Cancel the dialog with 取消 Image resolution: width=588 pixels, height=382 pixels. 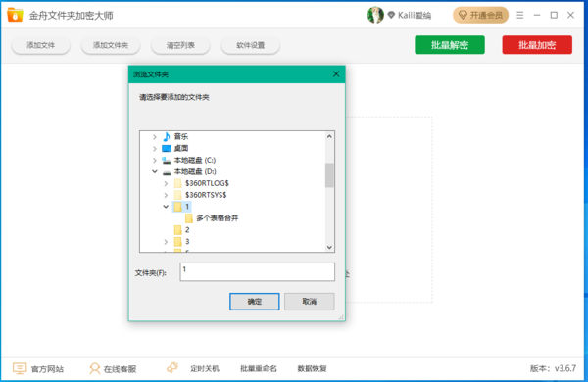coord(310,302)
